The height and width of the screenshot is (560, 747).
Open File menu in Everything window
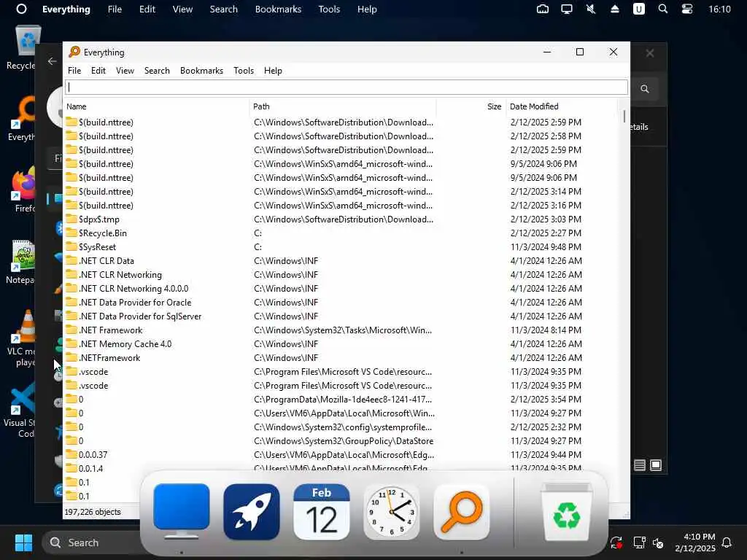click(74, 71)
